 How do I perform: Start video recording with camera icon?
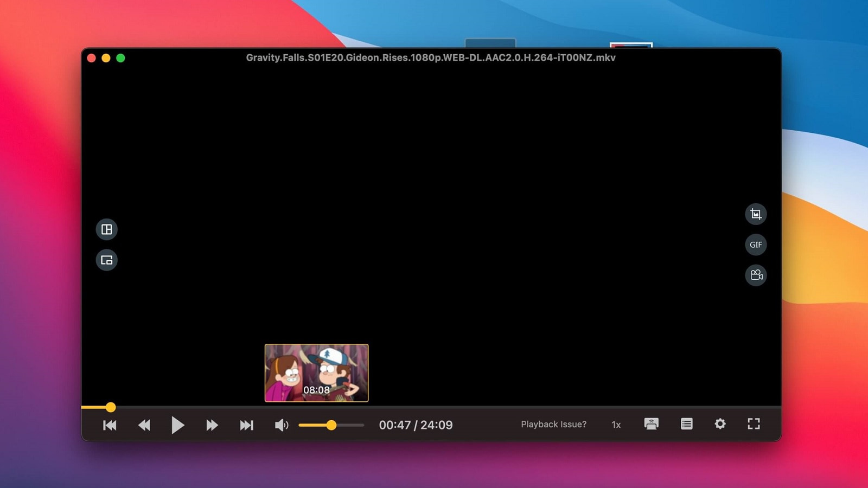click(755, 275)
